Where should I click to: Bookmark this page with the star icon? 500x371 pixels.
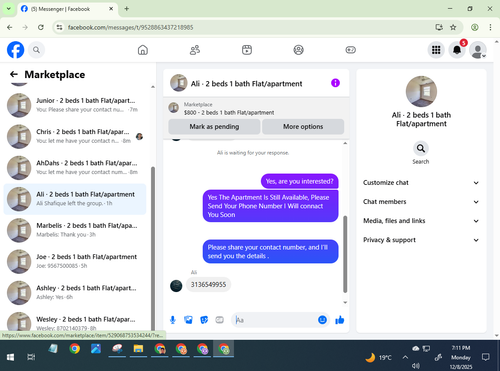click(x=453, y=27)
